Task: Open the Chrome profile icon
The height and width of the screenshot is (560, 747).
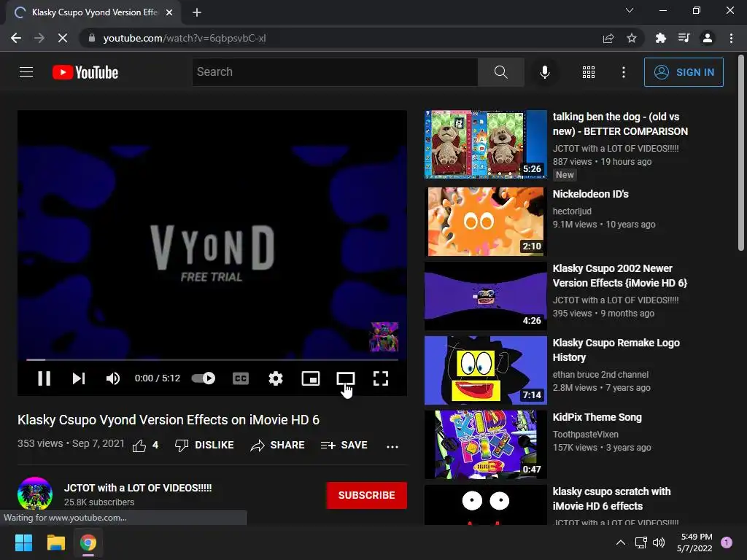Action: pos(708,38)
